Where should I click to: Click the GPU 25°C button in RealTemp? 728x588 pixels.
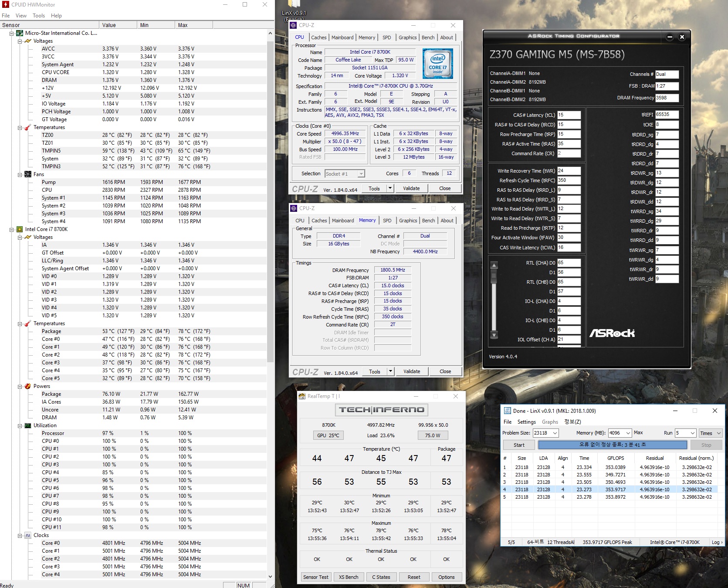click(x=328, y=435)
